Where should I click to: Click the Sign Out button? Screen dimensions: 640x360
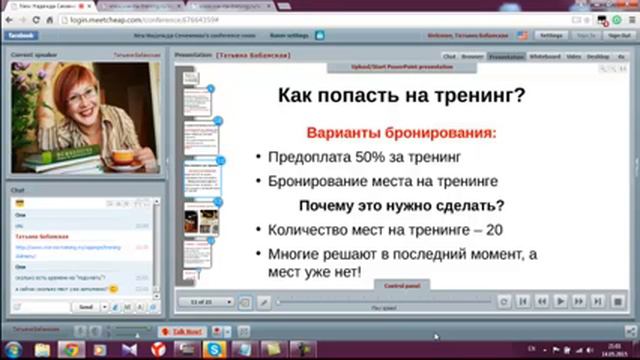coord(620,36)
